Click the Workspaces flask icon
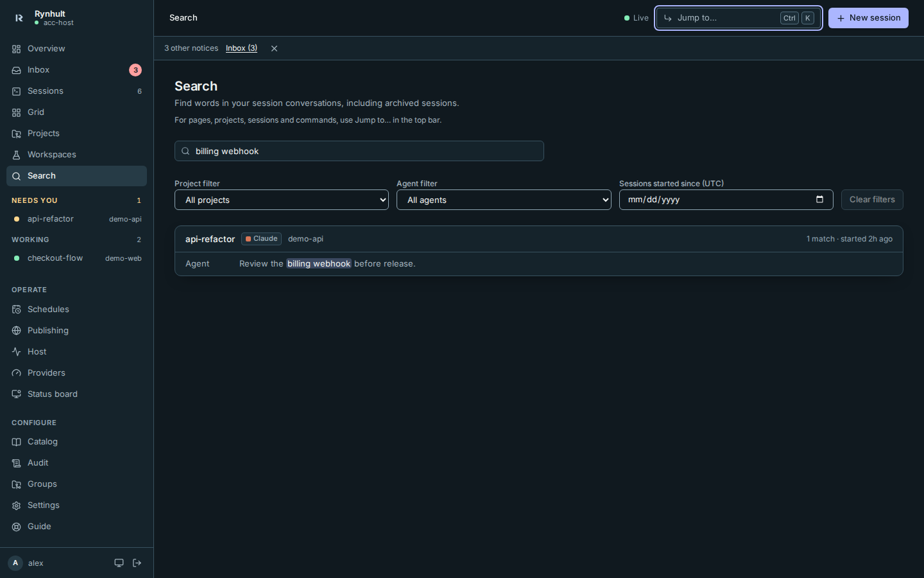This screenshot has width=924, height=578. (x=17, y=155)
